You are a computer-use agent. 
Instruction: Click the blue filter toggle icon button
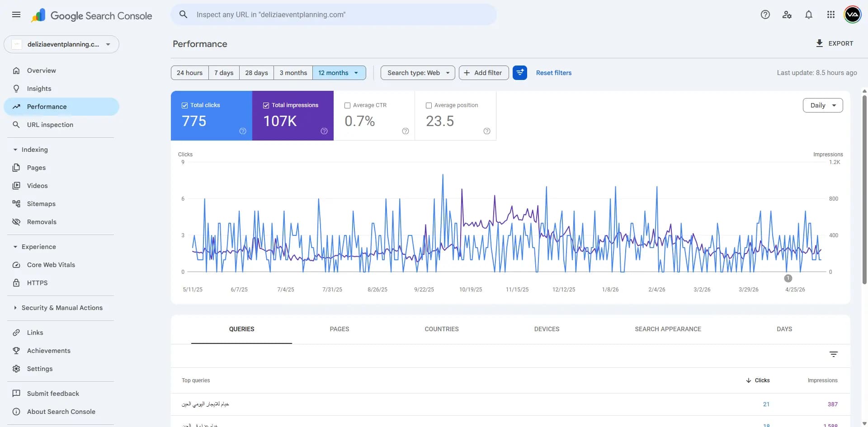(520, 73)
